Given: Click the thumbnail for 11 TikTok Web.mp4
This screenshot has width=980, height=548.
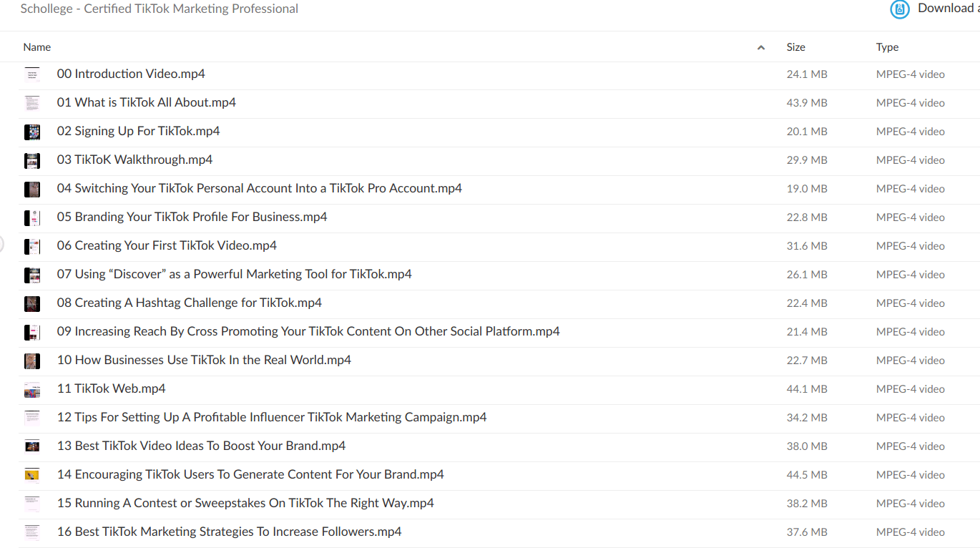Looking at the screenshot, I should pos(32,389).
